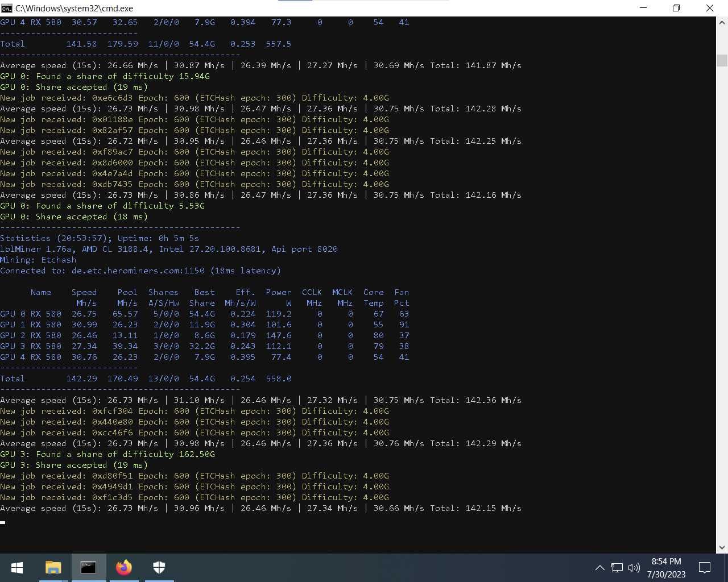This screenshot has width=728, height=582.
Task: Click the 'lolMiner 1.76a' version line
Action: [169, 249]
